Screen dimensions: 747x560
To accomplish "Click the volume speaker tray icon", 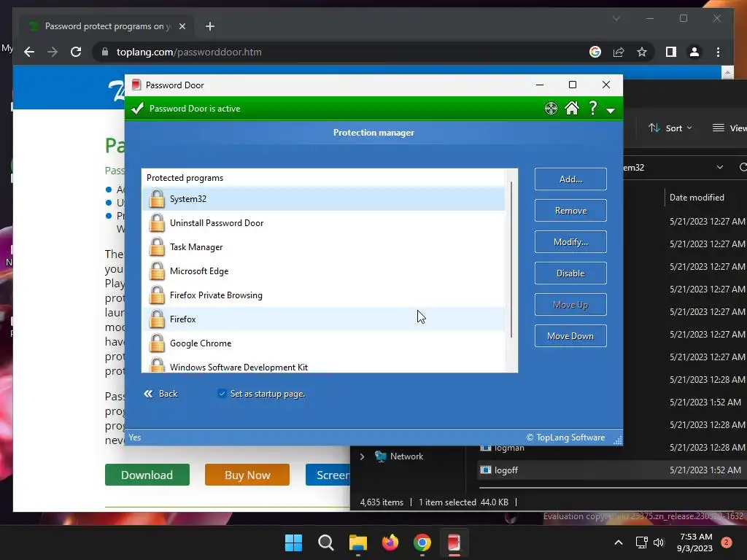I will (x=659, y=542).
